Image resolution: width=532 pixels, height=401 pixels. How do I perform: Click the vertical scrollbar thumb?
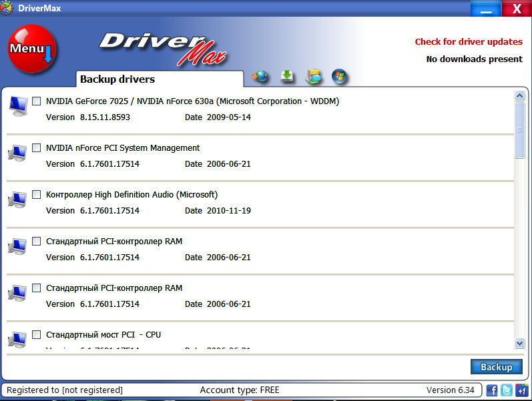pos(519,130)
